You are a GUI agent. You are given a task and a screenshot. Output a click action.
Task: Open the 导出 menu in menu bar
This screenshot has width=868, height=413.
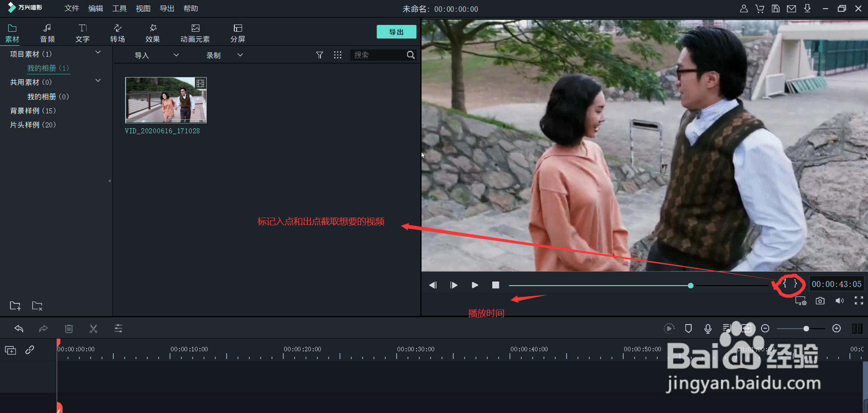point(167,9)
